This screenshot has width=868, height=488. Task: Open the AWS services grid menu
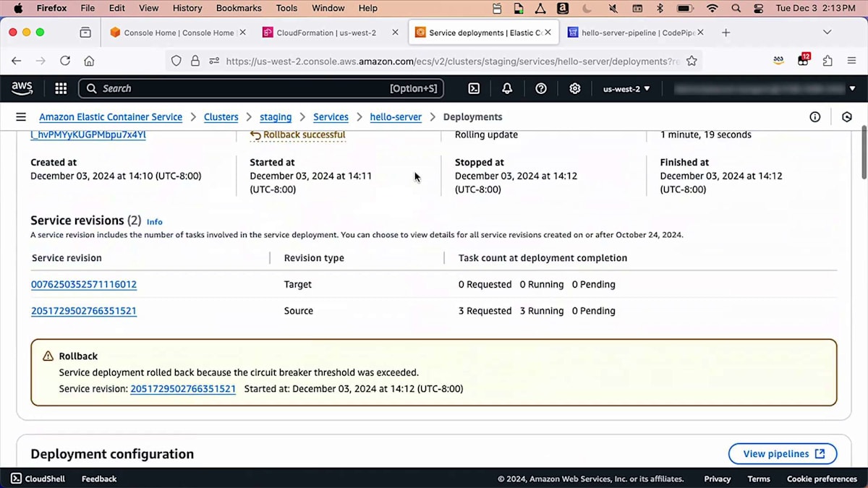(61, 88)
